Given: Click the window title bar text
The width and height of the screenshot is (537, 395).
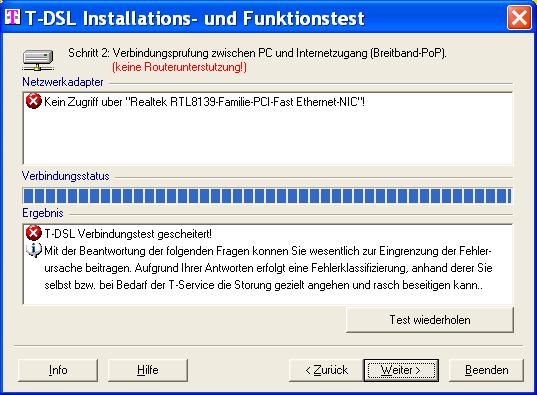Looking at the screenshot, I should [195, 18].
